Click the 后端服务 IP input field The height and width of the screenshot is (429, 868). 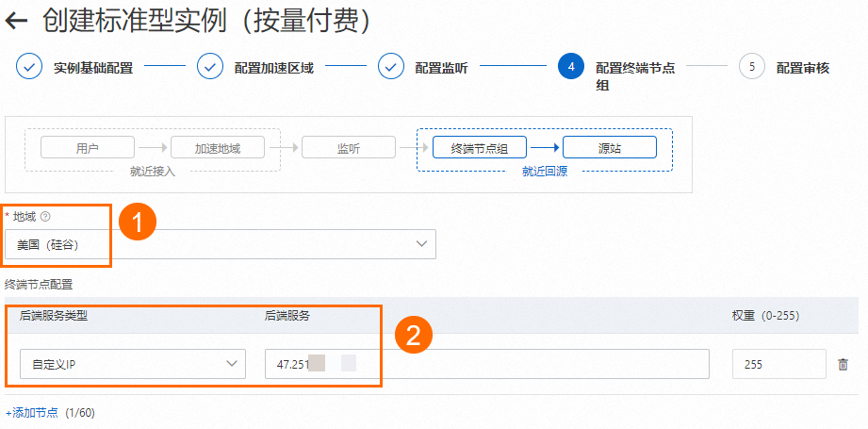point(487,364)
